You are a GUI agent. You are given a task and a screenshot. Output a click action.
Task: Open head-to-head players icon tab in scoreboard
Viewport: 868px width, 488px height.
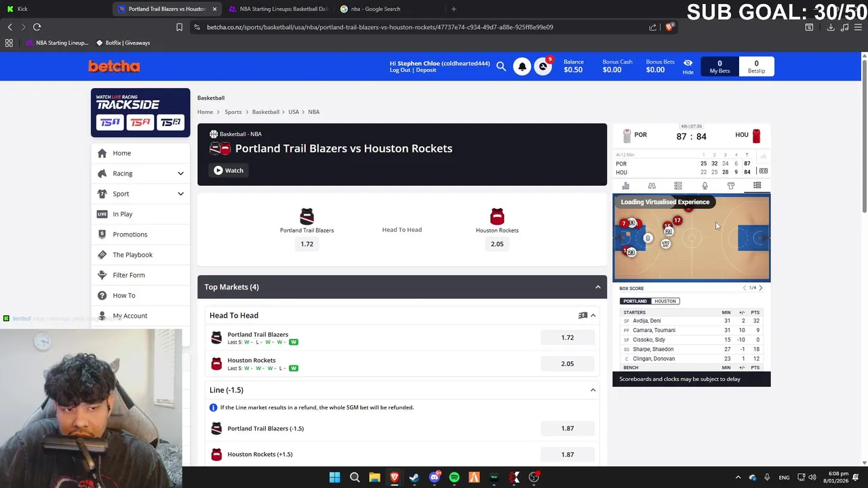[x=652, y=186]
